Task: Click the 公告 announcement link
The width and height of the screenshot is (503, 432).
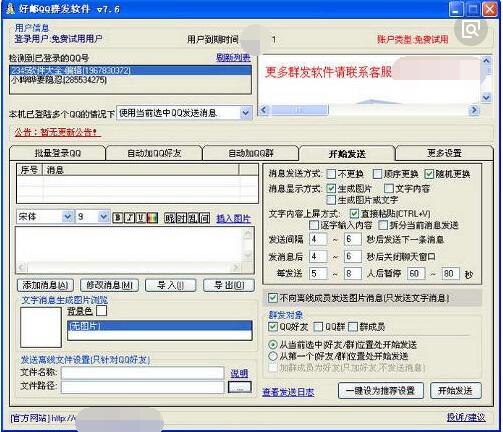Action: [x=57, y=132]
